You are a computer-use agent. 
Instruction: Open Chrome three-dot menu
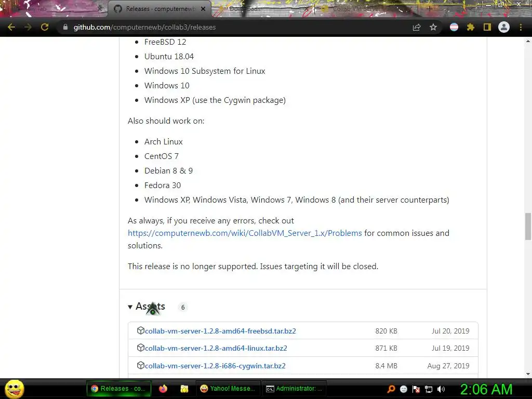pos(521,27)
